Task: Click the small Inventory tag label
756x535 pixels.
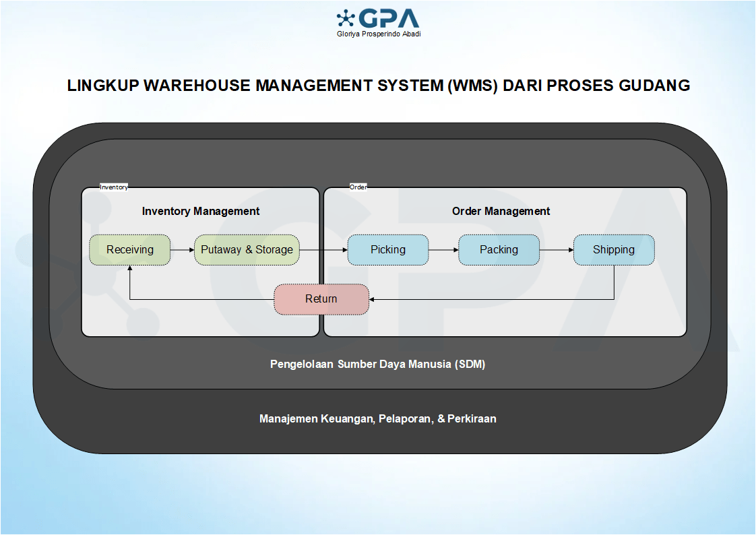Action: pyautogui.click(x=113, y=187)
